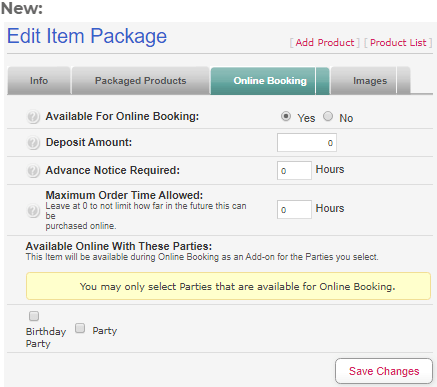This screenshot has height=387, width=437.
Task: Select Yes for online booking availability
Action: [286, 116]
